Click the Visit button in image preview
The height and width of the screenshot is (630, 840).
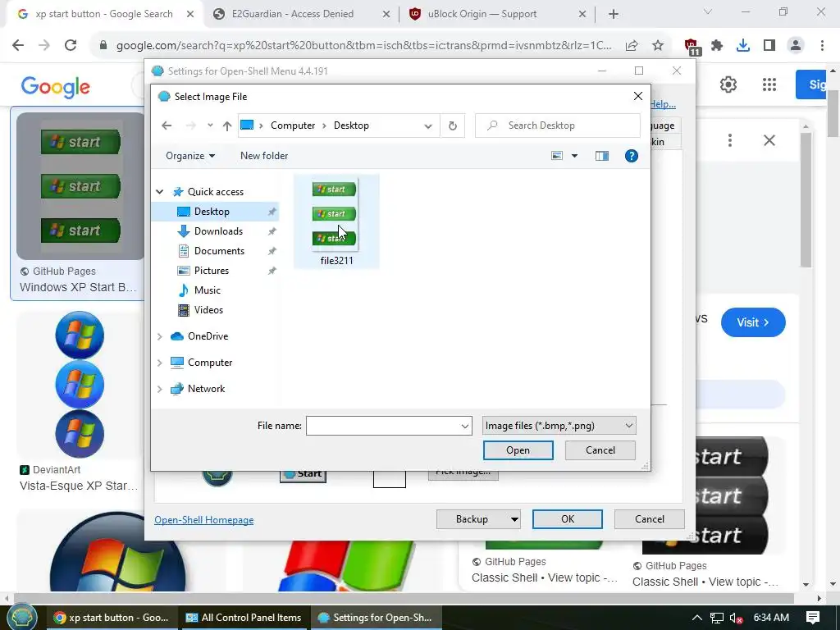[x=753, y=322]
